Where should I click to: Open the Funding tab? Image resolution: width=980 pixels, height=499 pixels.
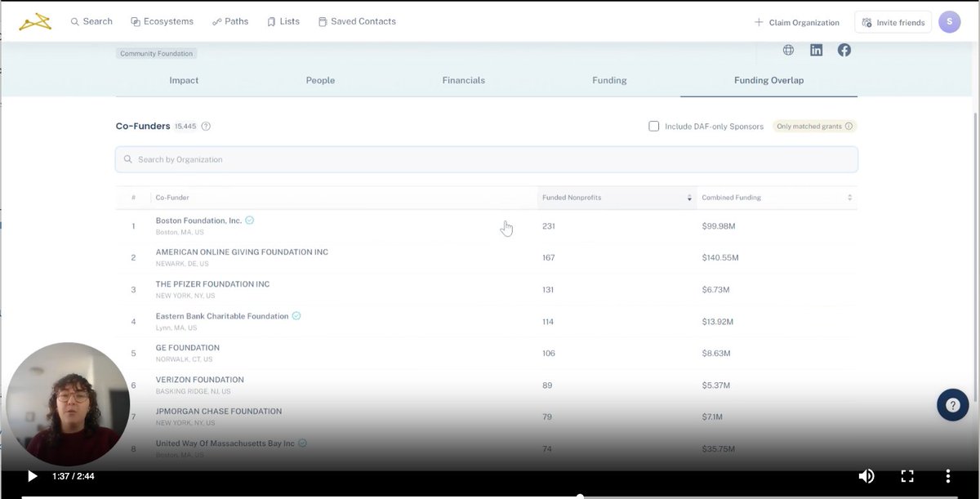(x=609, y=80)
